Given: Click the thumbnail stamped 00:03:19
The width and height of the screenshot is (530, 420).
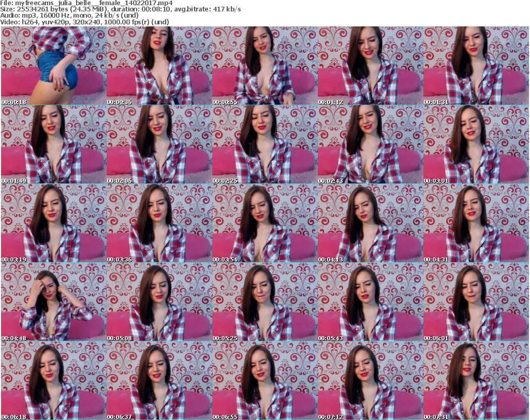Looking at the screenshot, I should 53,223.
